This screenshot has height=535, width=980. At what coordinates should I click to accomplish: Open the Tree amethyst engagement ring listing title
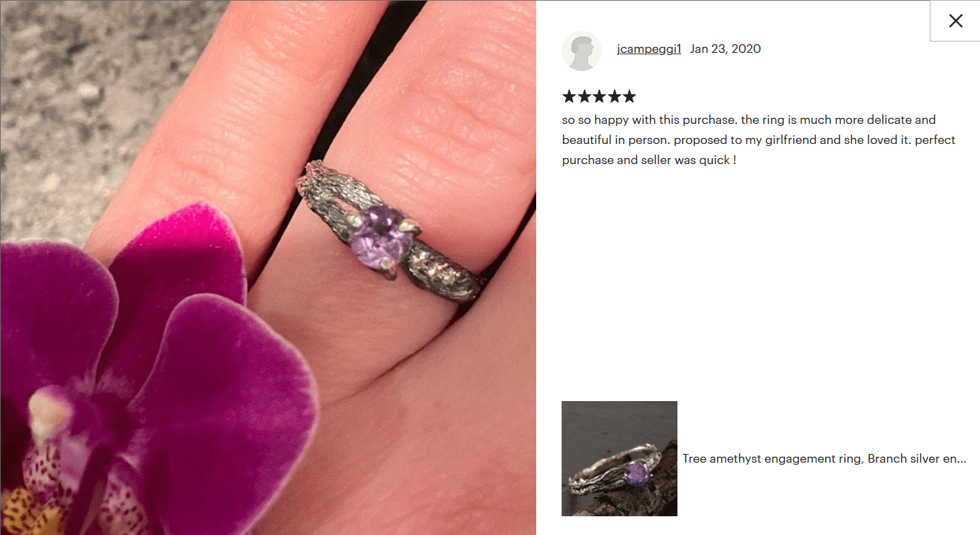(825, 459)
